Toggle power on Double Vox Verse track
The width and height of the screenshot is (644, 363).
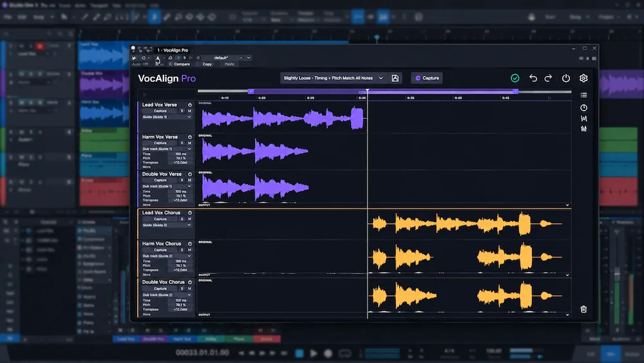(x=190, y=174)
